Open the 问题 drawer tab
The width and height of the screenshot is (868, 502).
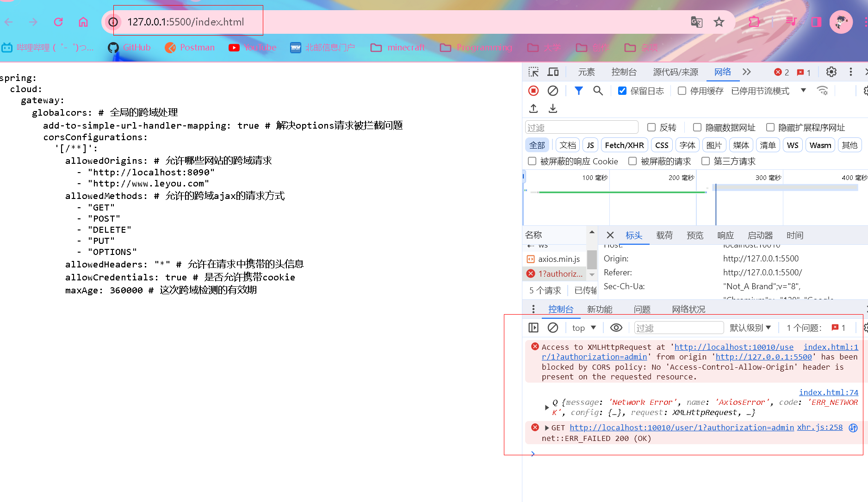point(642,309)
